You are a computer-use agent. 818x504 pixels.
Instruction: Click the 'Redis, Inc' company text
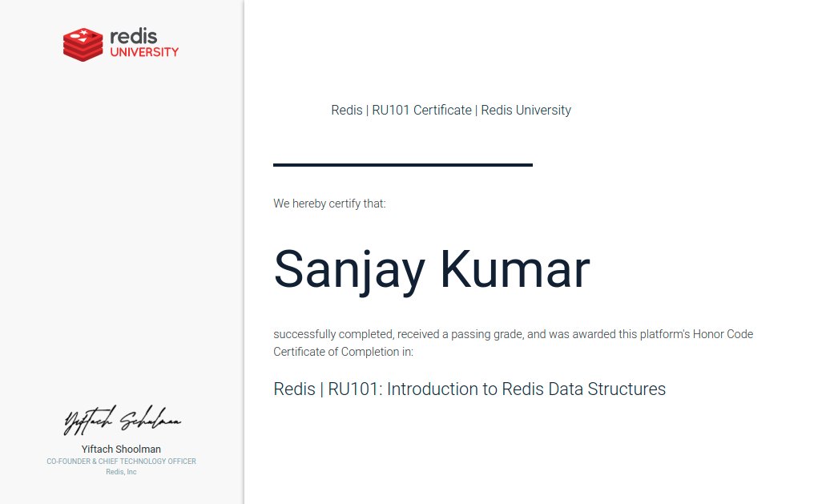[x=121, y=472]
